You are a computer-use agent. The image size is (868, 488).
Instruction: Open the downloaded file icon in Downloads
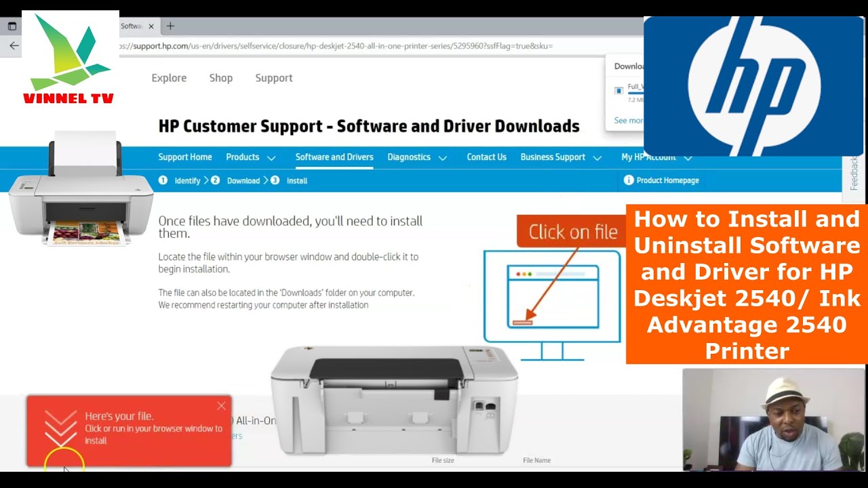[x=618, y=91]
